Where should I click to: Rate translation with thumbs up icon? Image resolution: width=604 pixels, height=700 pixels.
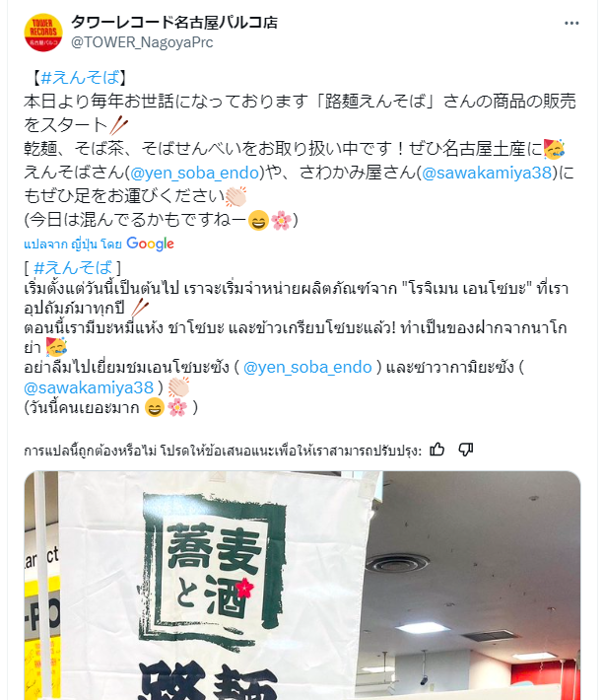point(436,450)
